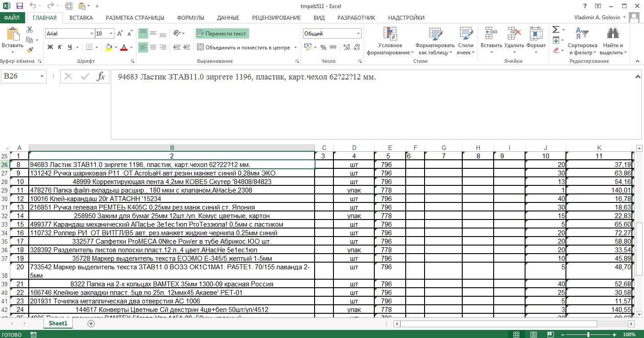
Task: Open Условное форматирование menu
Action: click(x=390, y=41)
